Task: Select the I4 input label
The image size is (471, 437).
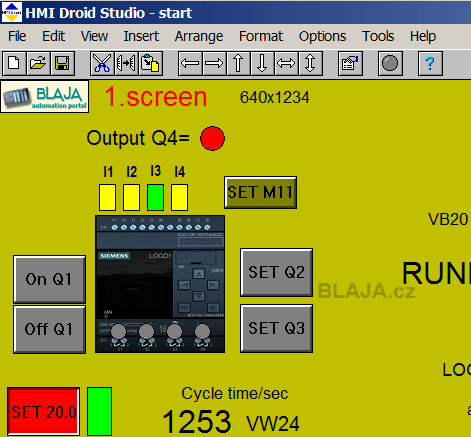Action: (x=180, y=172)
